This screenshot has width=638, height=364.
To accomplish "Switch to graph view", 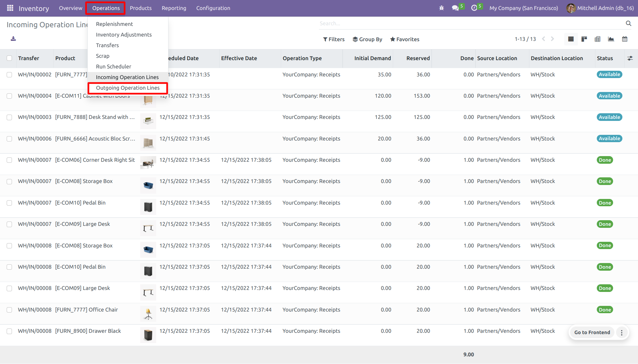I will point(611,39).
